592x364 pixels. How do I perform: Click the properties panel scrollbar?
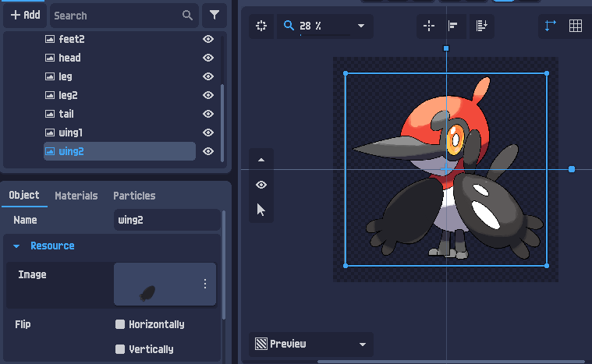(224, 265)
